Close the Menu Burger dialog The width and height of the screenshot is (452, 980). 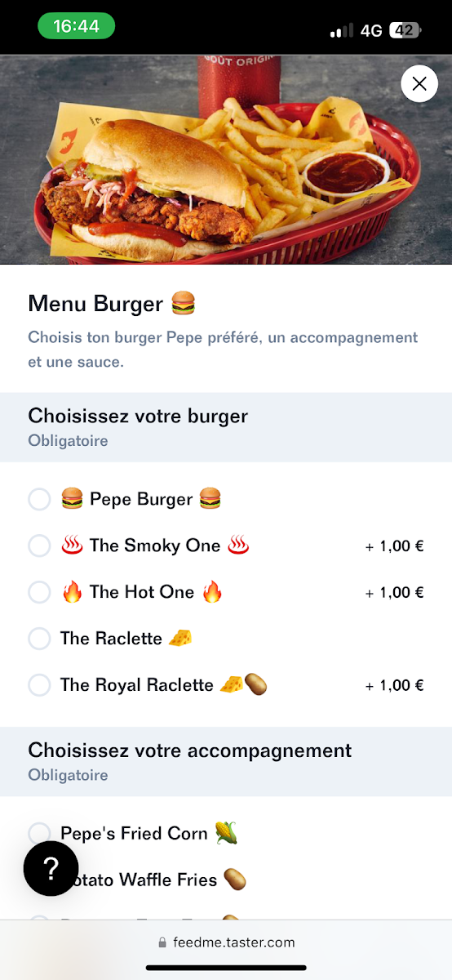[x=419, y=83]
